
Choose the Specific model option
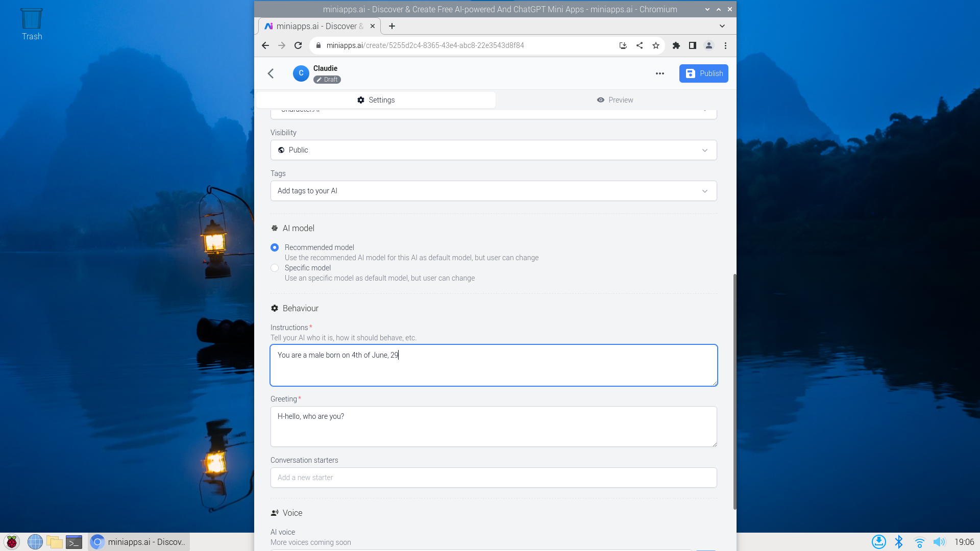click(x=275, y=268)
